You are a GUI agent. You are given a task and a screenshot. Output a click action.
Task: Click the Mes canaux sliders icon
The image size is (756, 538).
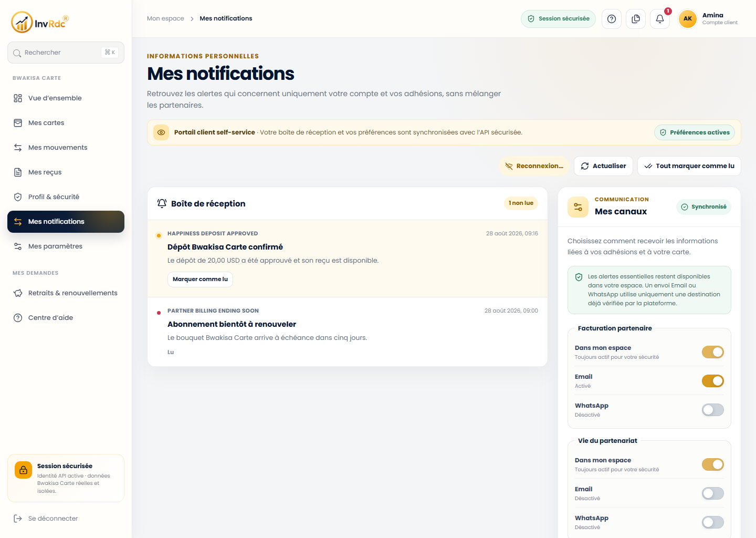(x=578, y=207)
